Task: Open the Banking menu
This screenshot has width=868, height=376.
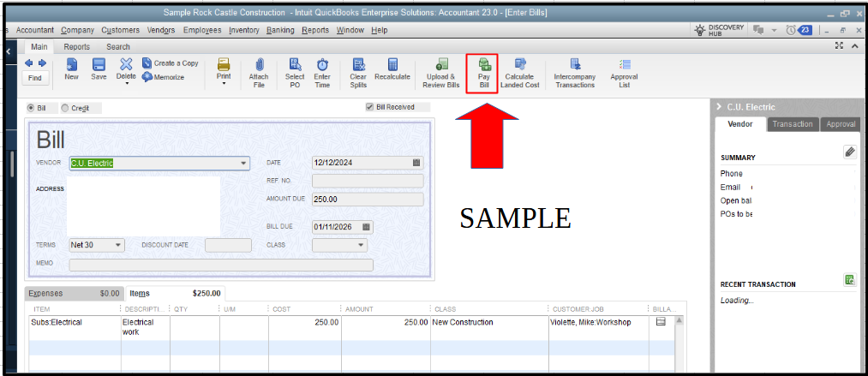Action: coord(280,31)
